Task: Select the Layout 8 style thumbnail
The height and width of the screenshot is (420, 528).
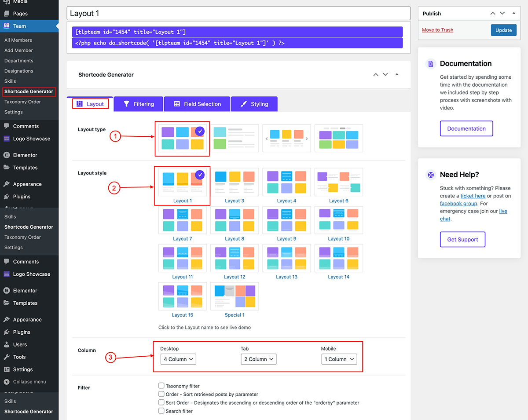Action: tap(235, 220)
